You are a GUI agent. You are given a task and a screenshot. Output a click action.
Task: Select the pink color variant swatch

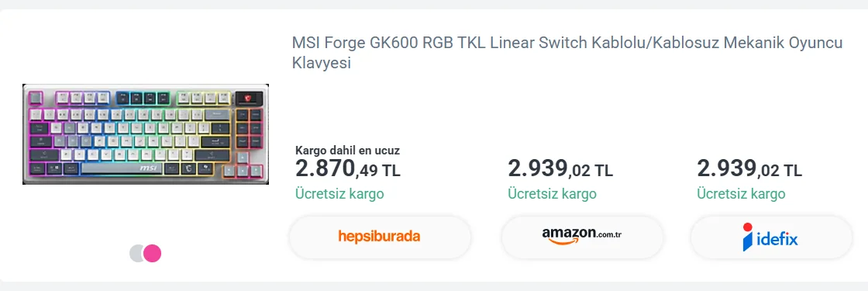click(152, 253)
